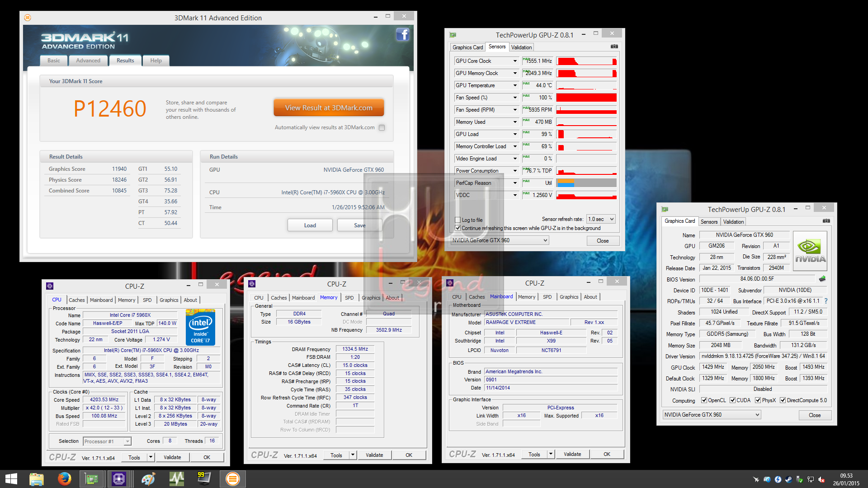Open the Windows Start button
868x488 pixels.
pyautogui.click(x=11, y=479)
